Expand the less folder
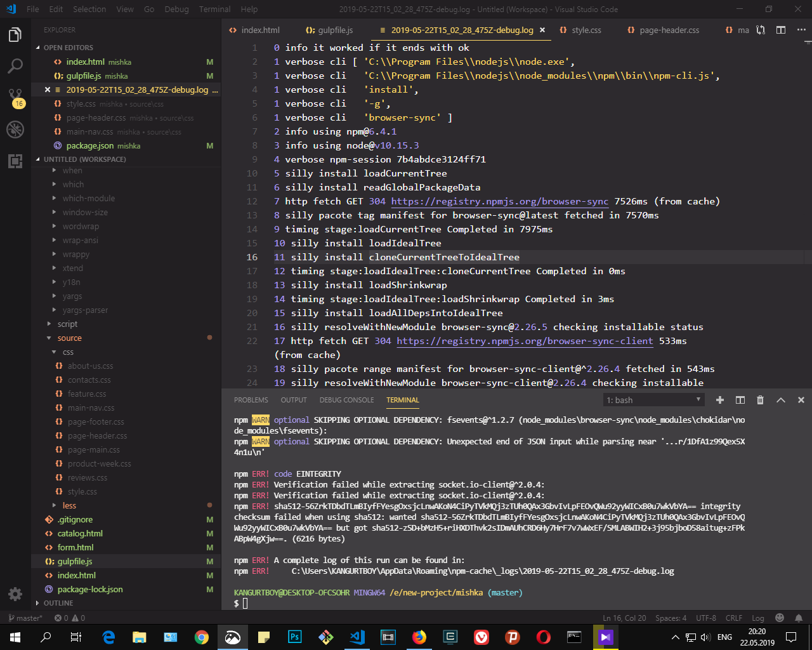This screenshot has height=650, width=812. (x=69, y=506)
